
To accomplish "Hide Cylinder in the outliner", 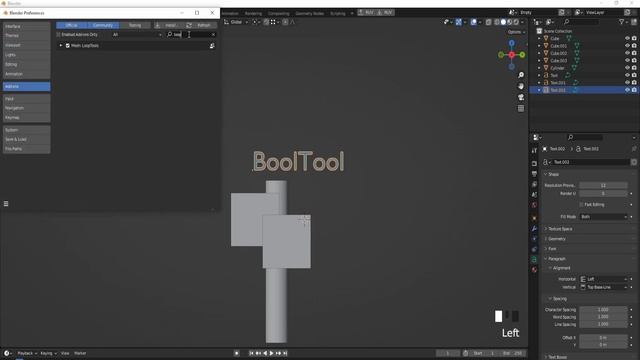I will (627, 68).
